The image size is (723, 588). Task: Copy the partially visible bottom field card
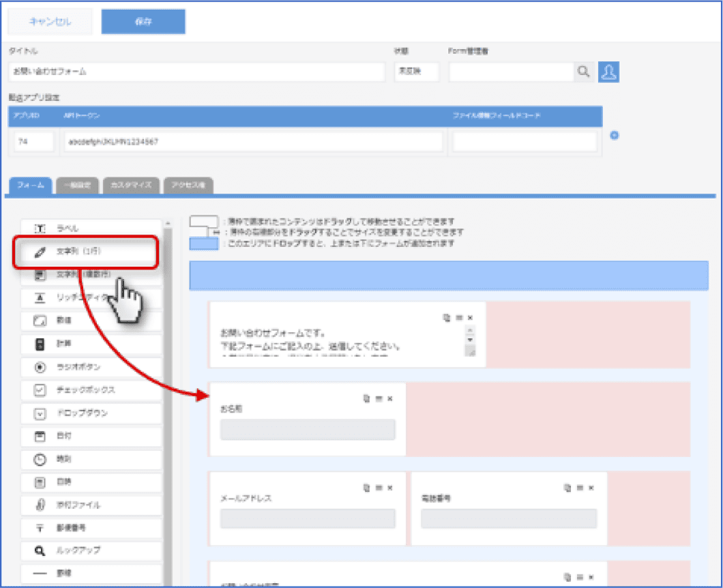point(567,577)
